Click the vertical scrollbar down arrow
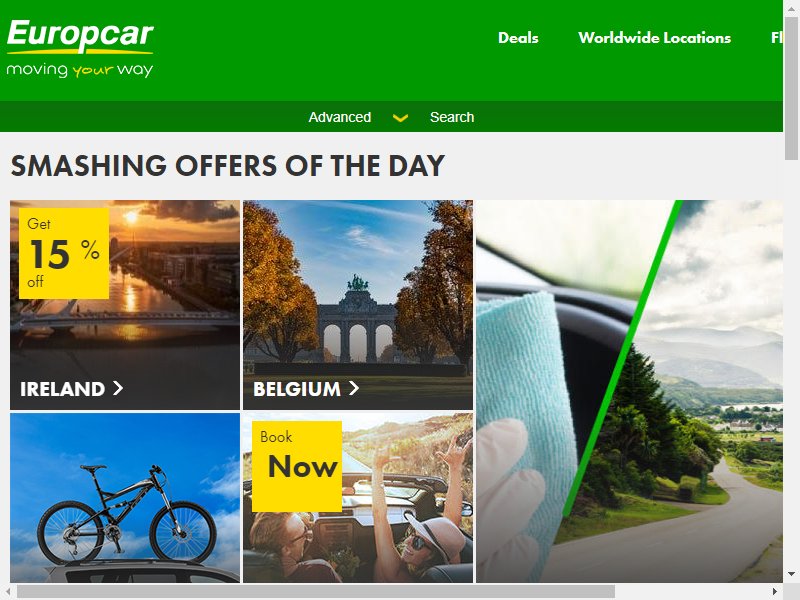 coord(791,574)
